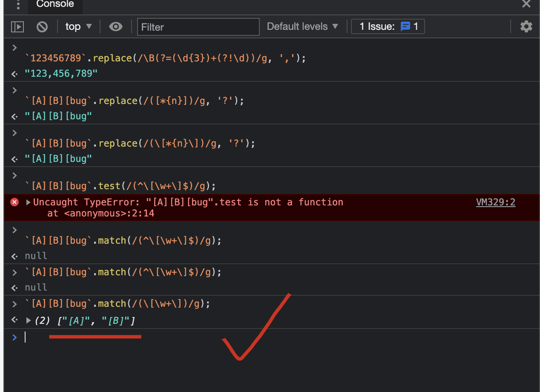Click the warning badge next to the TypeError message

click(14, 202)
